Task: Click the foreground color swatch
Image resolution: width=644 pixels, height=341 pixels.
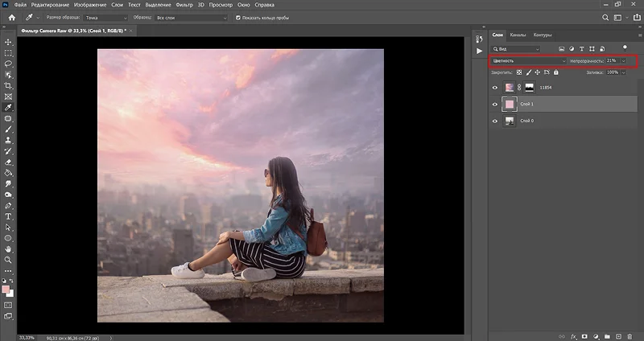Action: click(6, 290)
